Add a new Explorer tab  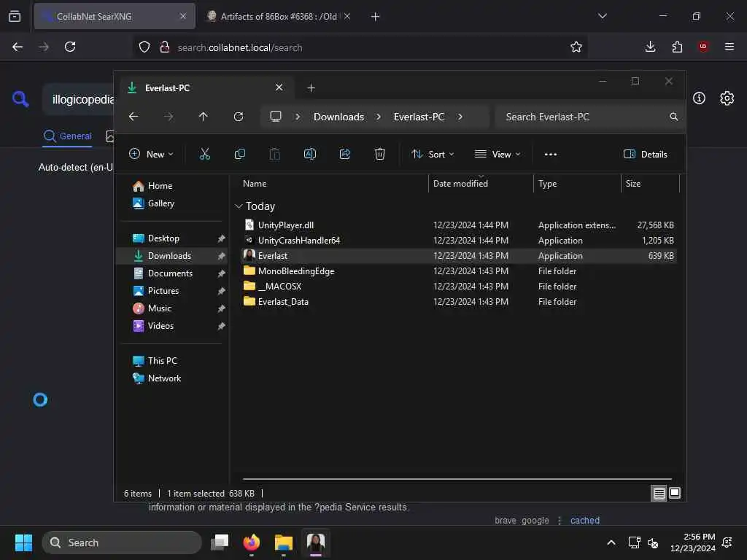pyautogui.click(x=311, y=88)
